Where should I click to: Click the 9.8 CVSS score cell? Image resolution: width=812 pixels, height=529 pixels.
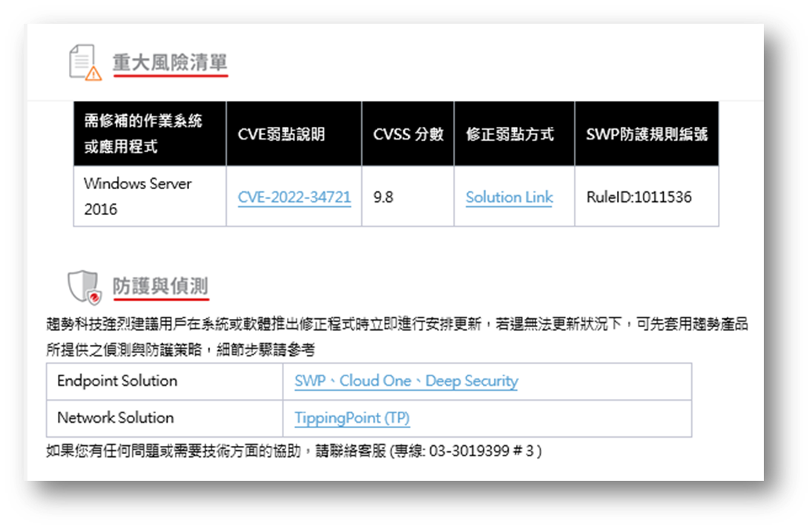point(383,198)
